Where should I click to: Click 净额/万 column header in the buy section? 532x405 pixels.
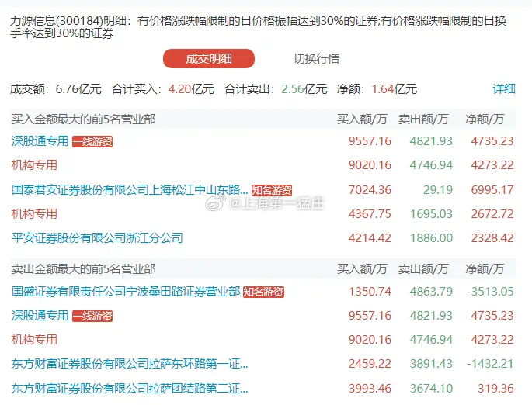[x=485, y=119]
